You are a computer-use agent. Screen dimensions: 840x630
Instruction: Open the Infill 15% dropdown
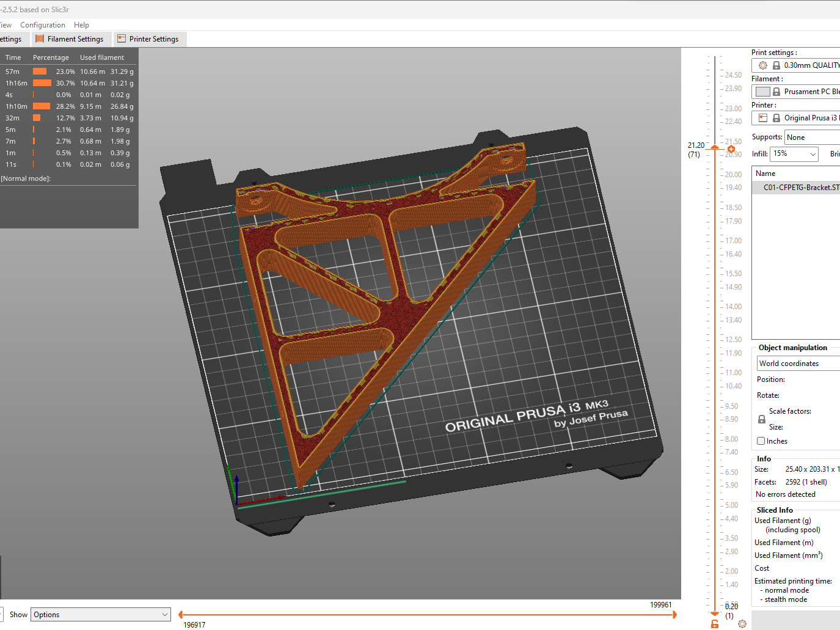pos(794,154)
